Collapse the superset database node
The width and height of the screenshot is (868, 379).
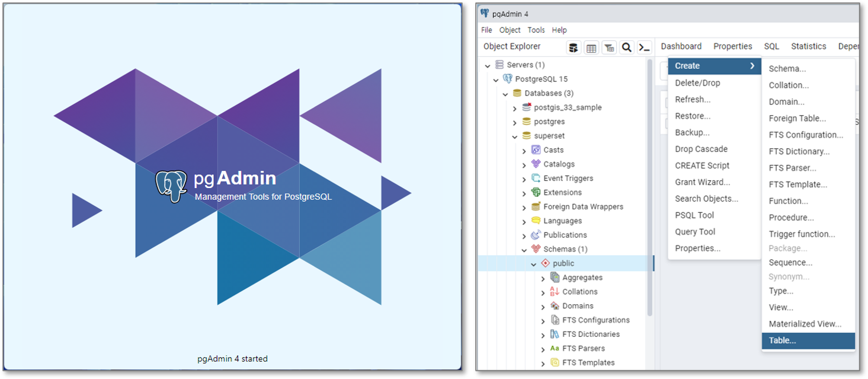click(x=515, y=136)
